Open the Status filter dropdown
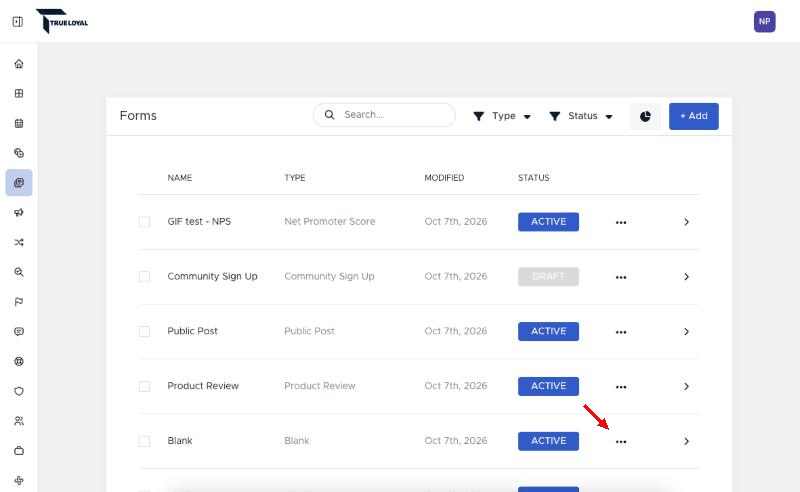Image resolution: width=800 pixels, height=492 pixels. click(581, 116)
